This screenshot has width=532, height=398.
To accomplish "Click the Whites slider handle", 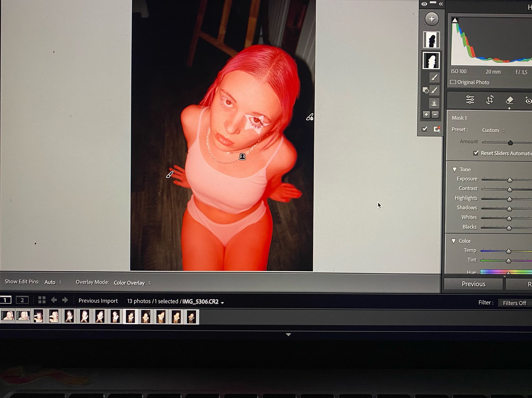I will coord(509,218).
